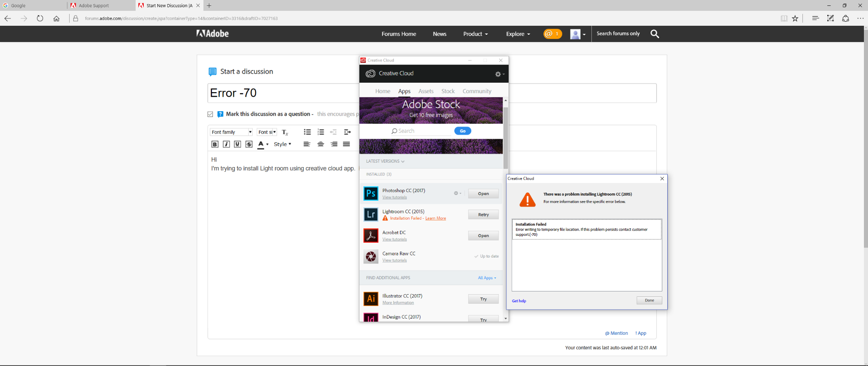Click the discussion title field 'Error -70'
868x366 pixels.
click(x=432, y=93)
